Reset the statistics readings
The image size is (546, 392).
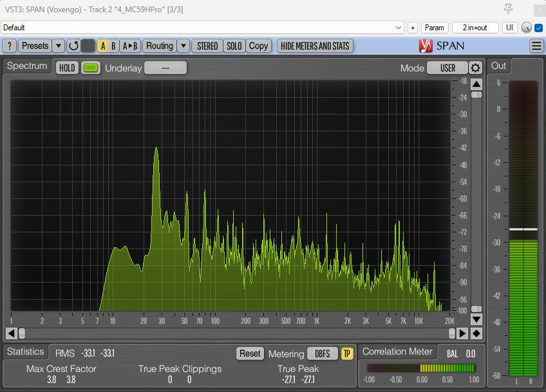point(250,353)
